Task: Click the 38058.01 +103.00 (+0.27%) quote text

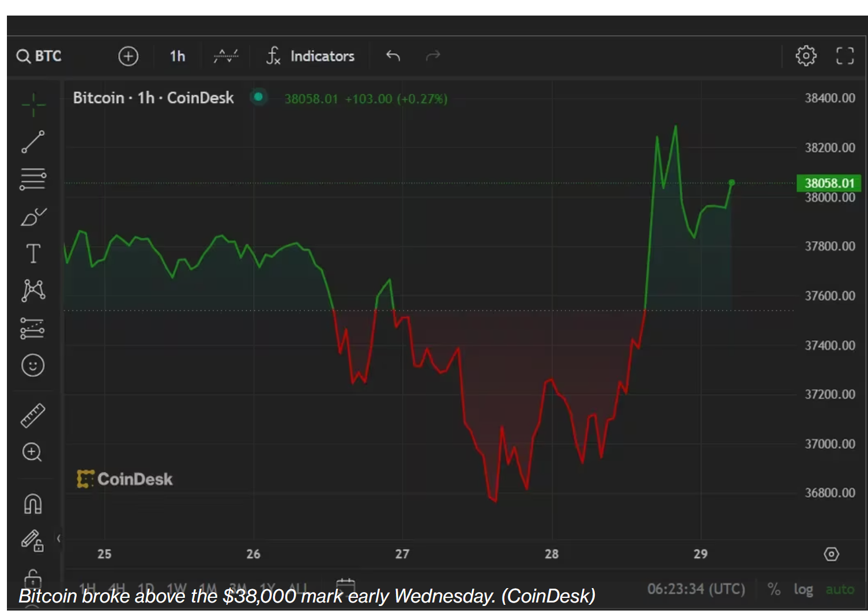Action: pos(366,98)
